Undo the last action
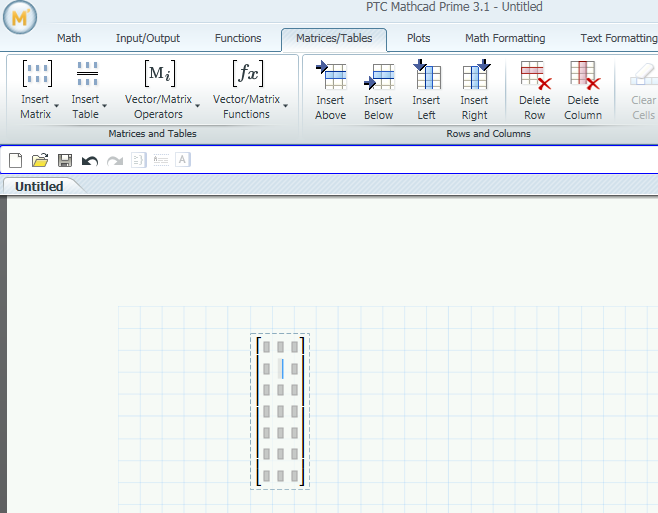The image size is (658, 513). point(90,161)
